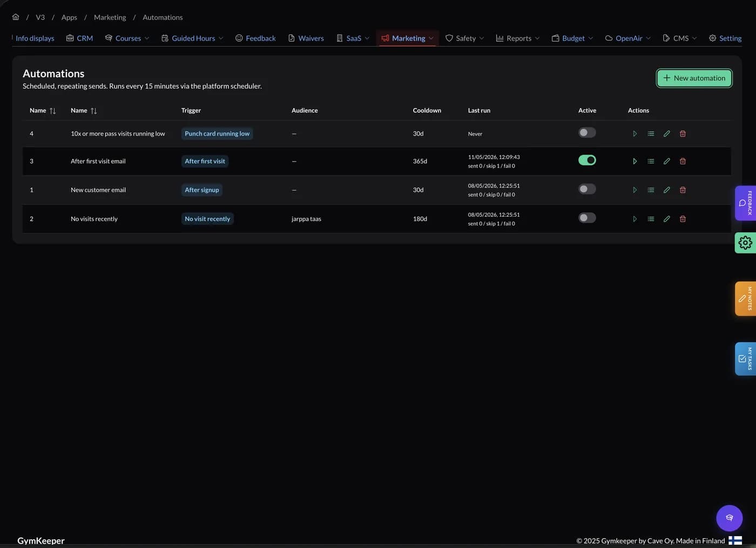Expand the Budget dropdown menu
Image resolution: width=756 pixels, height=548 pixels.
[x=572, y=38]
